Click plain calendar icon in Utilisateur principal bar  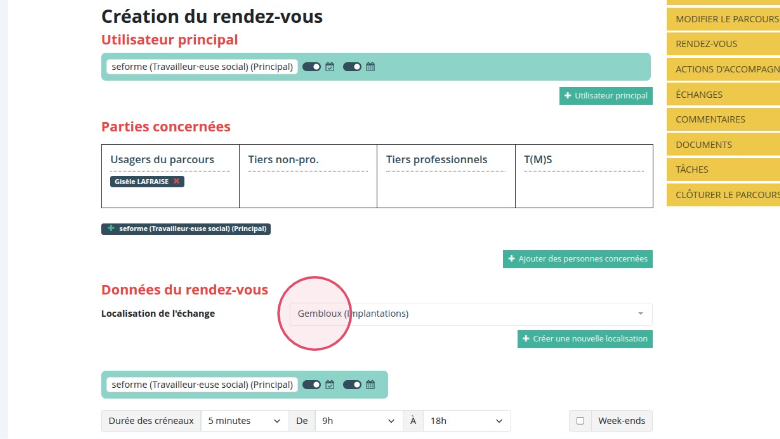(x=370, y=67)
